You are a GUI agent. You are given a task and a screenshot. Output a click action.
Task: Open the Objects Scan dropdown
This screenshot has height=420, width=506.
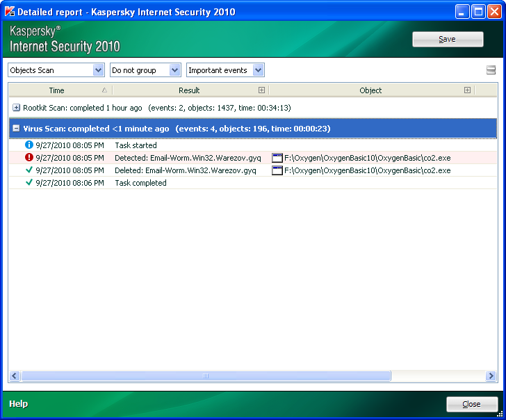point(56,70)
